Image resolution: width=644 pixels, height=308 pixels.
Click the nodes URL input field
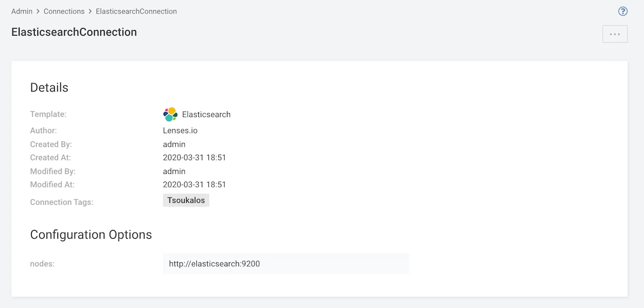(285, 263)
